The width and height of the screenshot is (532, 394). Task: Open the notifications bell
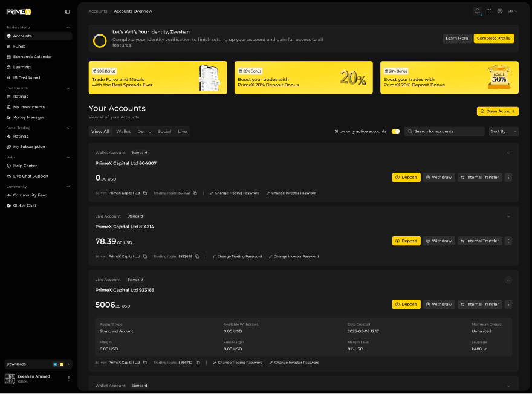(x=478, y=11)
